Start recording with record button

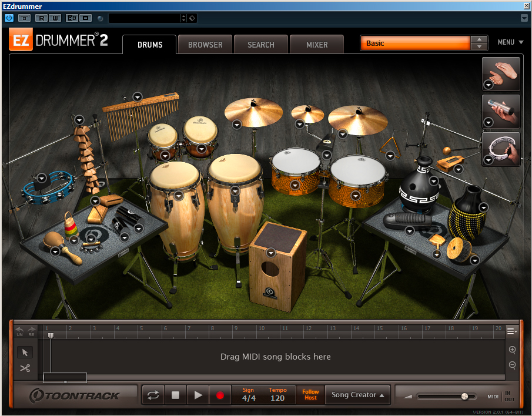pos(220,395)
